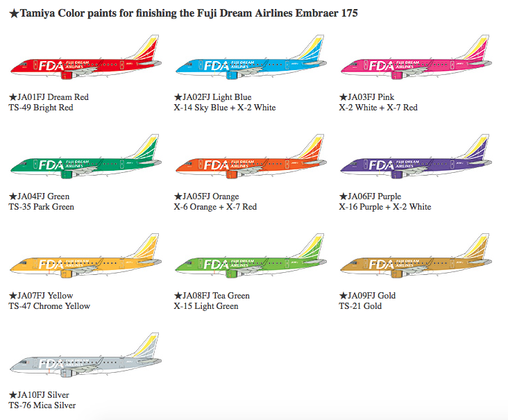This screenshot has width=508, height=420.
Task: Click the TS-47 Chrome Yellow text
Action: (49, 306)
